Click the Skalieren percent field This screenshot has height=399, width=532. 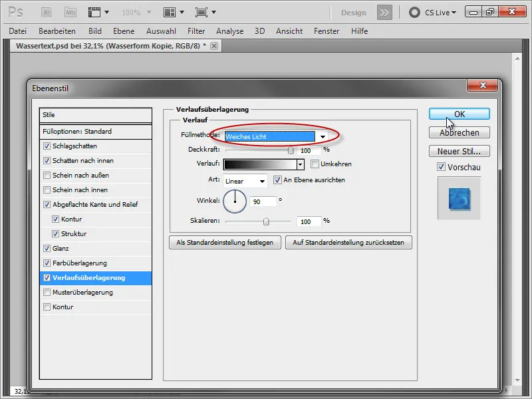click(309, 221)
